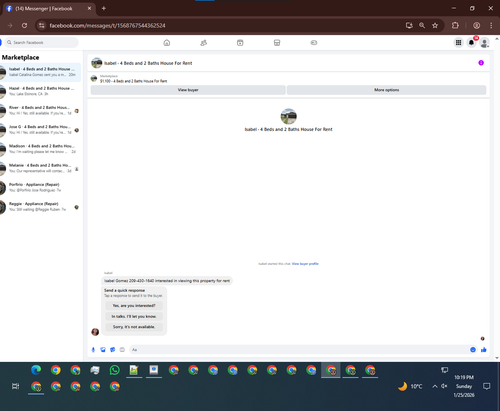
Task: Open Madison's house rental conversation
Action: 40,149
